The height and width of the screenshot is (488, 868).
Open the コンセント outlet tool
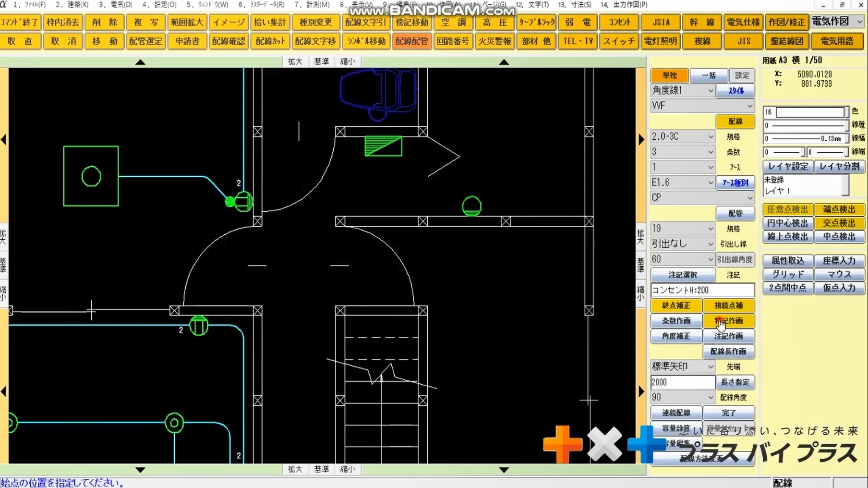[x=620, y=22]
